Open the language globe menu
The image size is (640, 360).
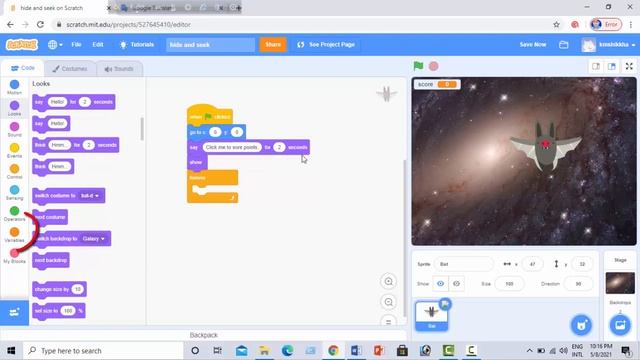[x=55, y=44]
